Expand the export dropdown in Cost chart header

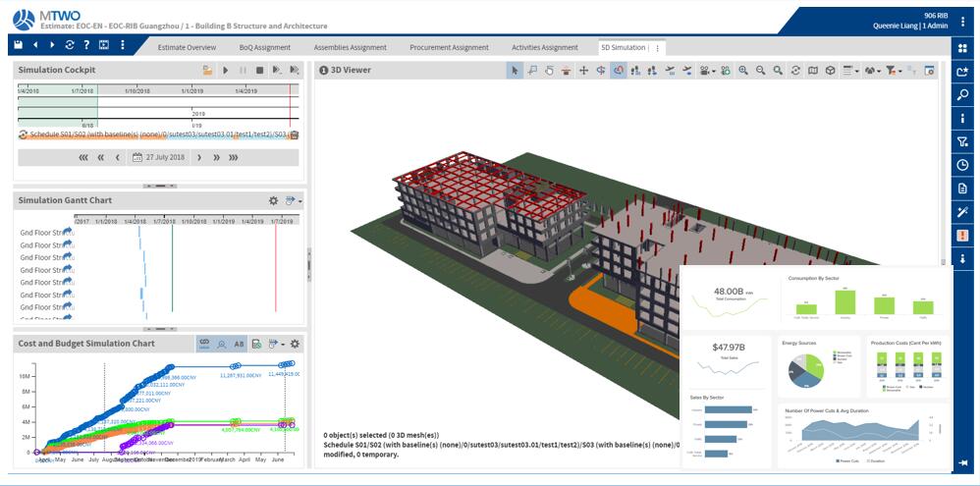(x=276, y=344)
